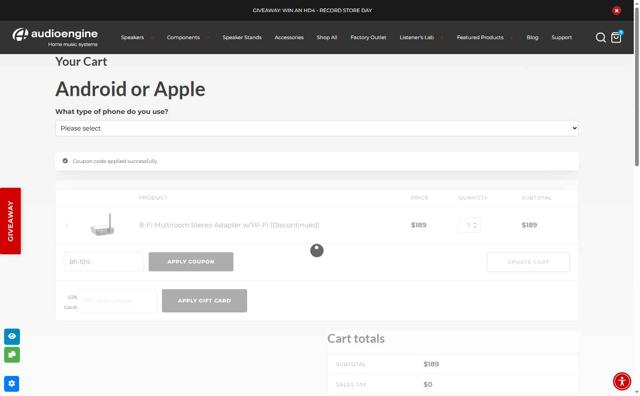640x396 pixels.
Task: Go to Shop All
Action: click(x=327, y=37)
